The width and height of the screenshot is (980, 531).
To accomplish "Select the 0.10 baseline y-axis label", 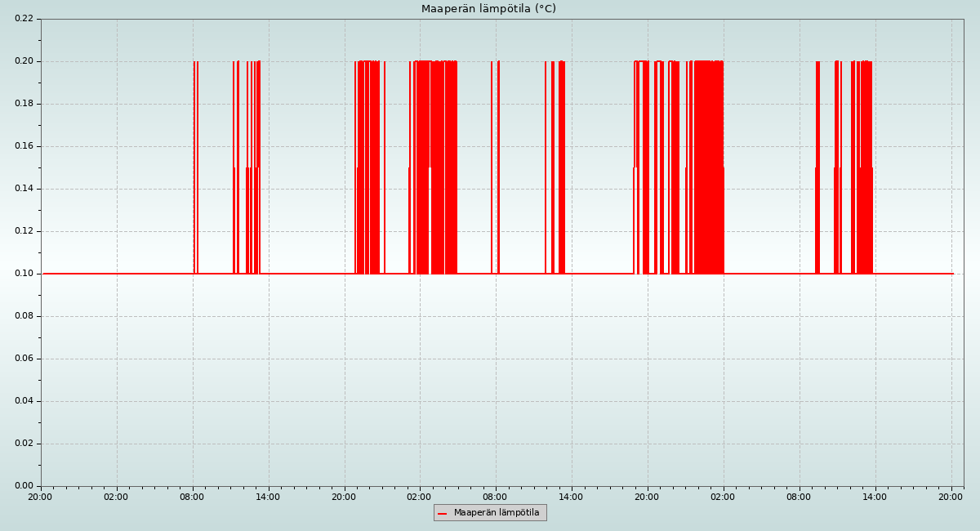I will tap(24, 274).
